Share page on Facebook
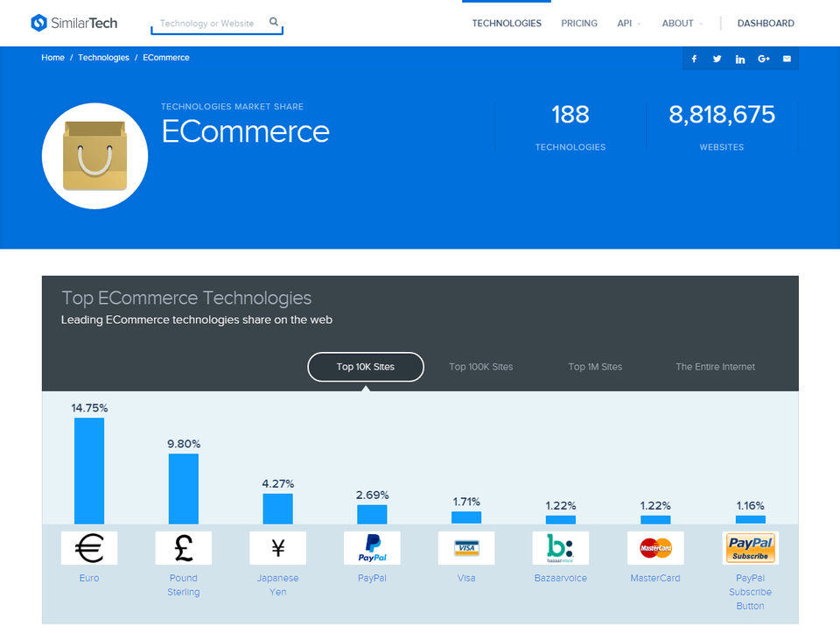 (694, 59)
